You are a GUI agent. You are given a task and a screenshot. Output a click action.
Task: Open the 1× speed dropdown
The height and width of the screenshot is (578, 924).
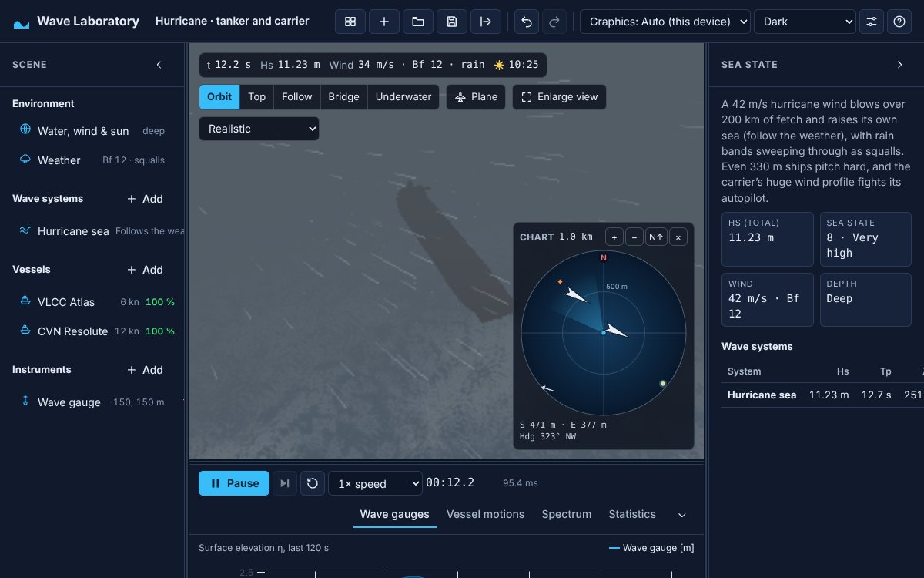point(375,483)
